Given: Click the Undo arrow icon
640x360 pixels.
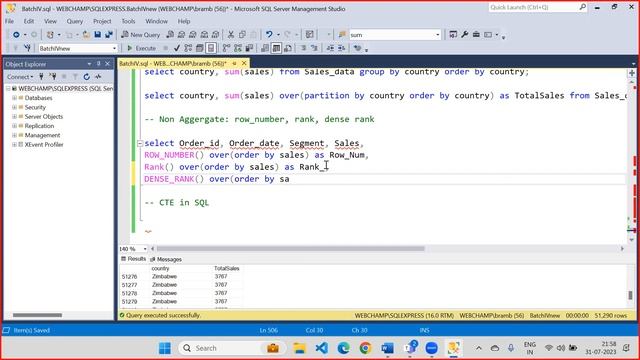Looking at the screenshot, I should click(269, 35).
